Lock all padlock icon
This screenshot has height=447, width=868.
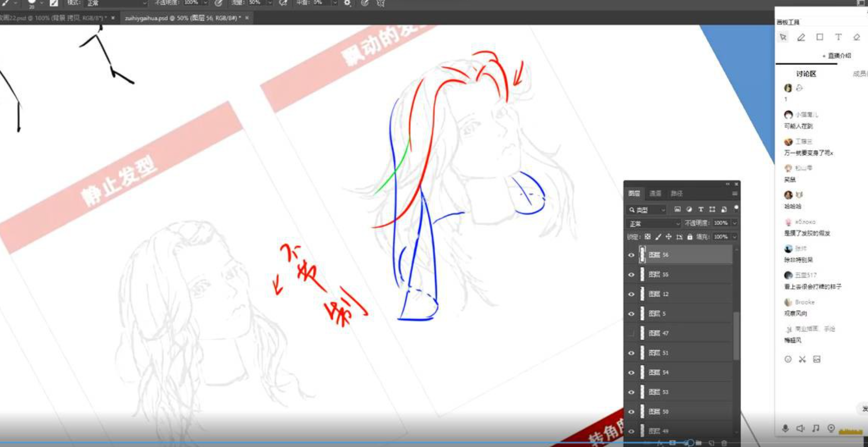pos(689,237)
